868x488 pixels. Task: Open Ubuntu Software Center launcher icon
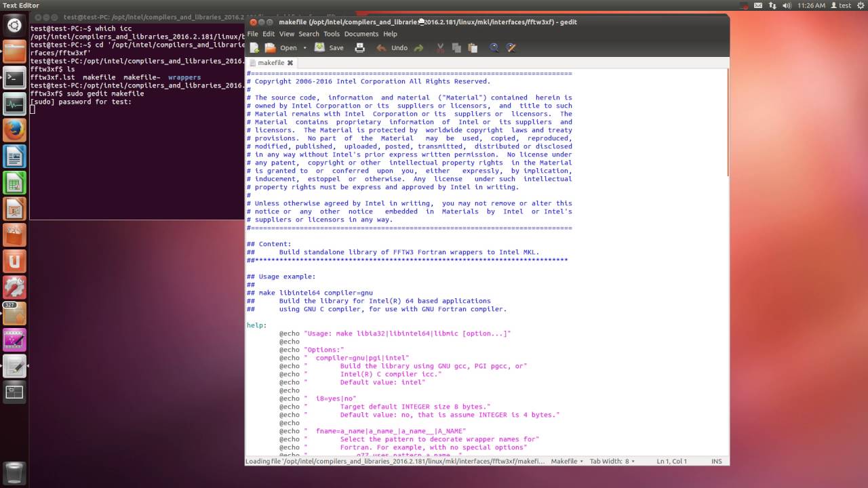(x=14, y=235)
